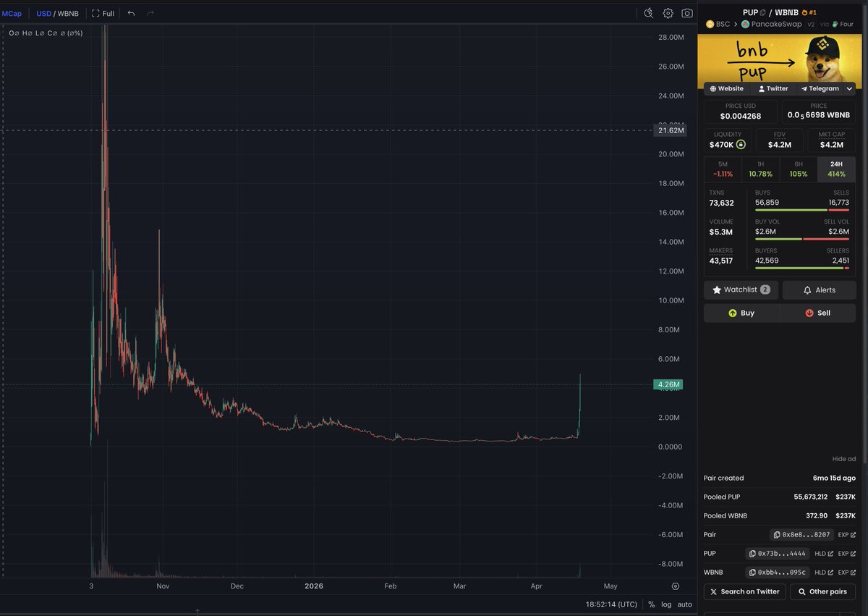Click the buy vol versus sell vol bar
The image size is (868, 616).
pos(802,239)
